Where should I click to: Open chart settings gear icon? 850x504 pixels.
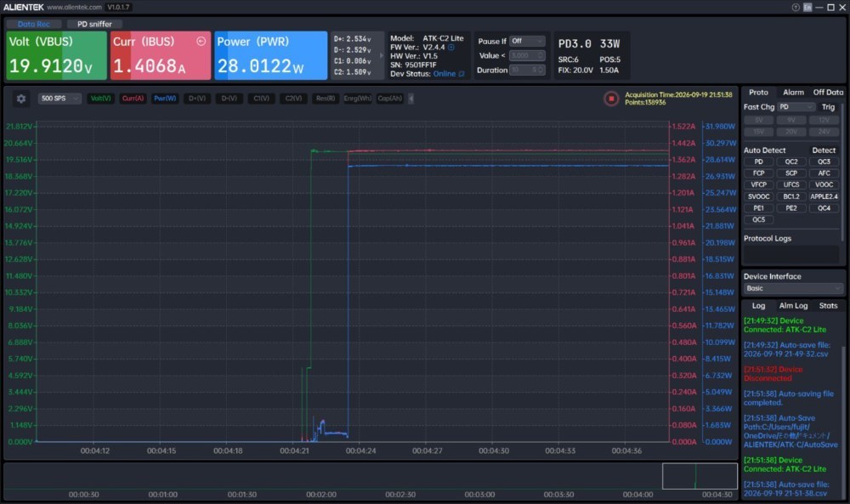(x=21, y=99)
